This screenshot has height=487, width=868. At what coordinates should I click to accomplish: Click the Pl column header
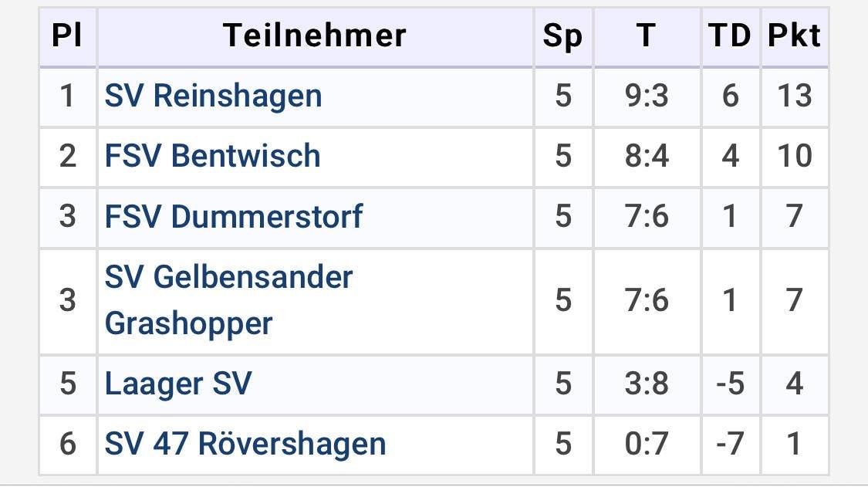pos(67,36)
